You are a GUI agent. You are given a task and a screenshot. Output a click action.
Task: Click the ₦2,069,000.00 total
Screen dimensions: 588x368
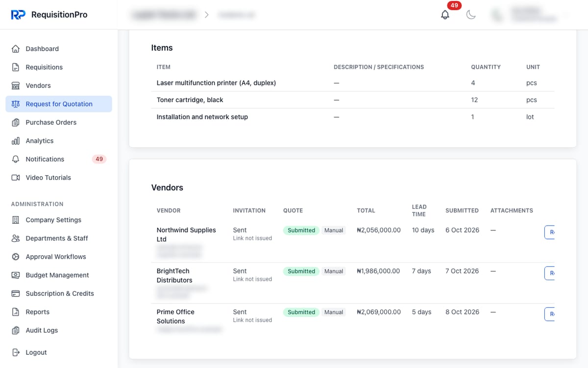point(379,312)
